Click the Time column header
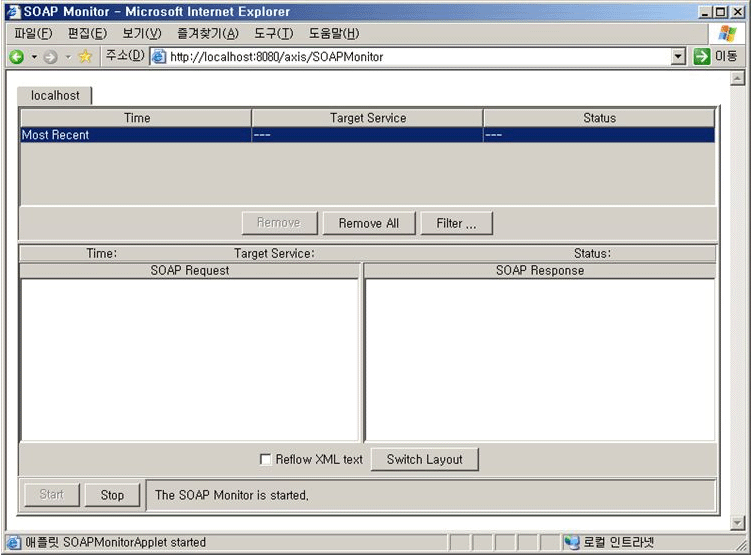Viewport: 751px width, 556px height. click(137, 118)
